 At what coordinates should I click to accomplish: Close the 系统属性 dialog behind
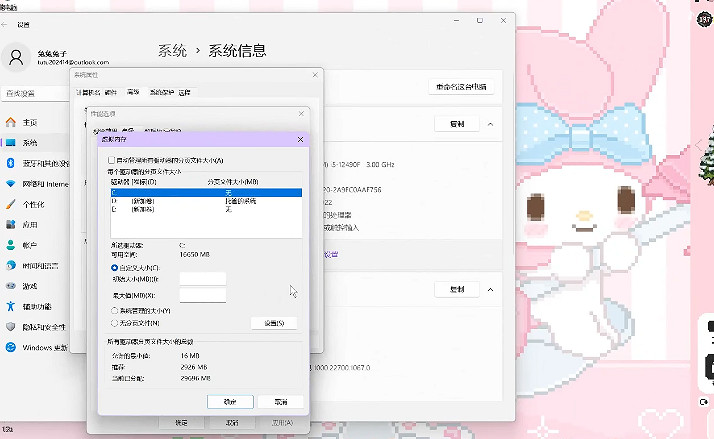(x=315, y=75)
